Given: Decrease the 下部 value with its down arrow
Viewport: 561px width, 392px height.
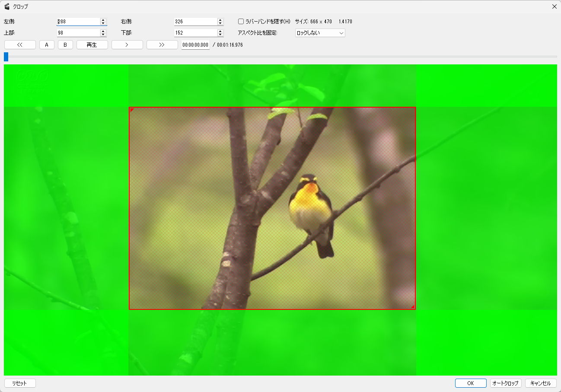Looking at the screenshot, I should [x=220, y=35].
